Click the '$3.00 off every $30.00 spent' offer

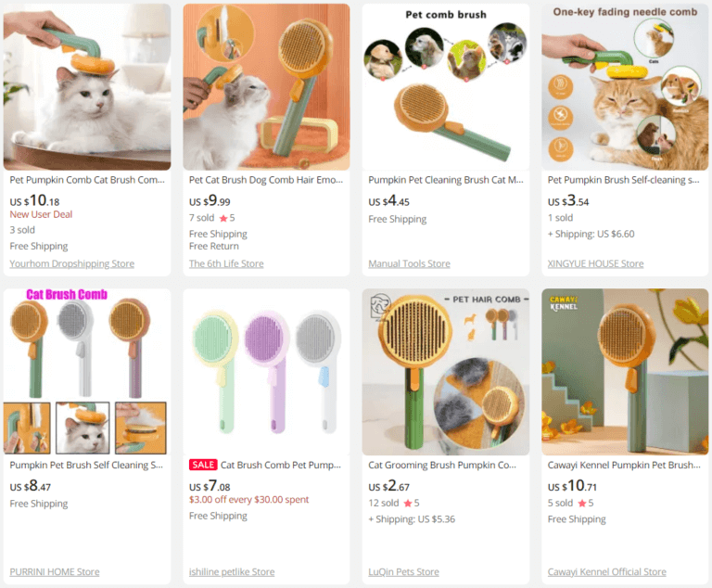tap(248, 499)
